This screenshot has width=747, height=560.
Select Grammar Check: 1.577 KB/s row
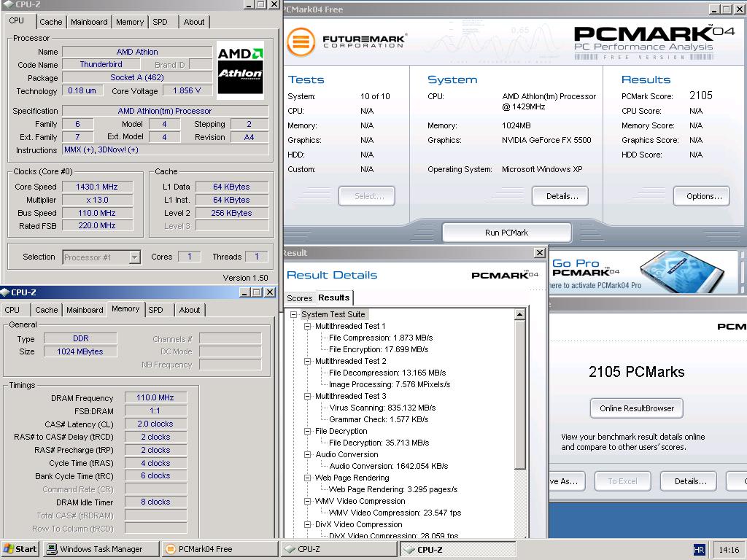[379, 419]
